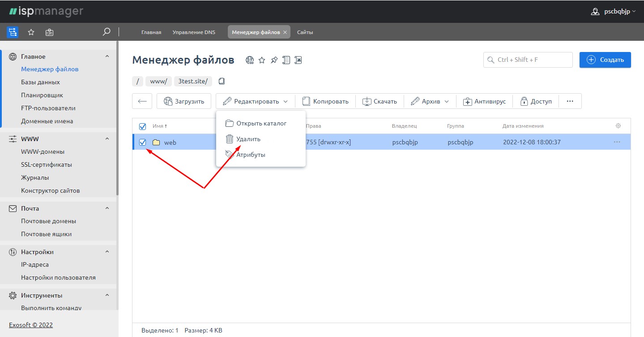The height and width of the screenshot is (337, 644).
Task: Switch to Сайты tab
Action: [305, 32]
